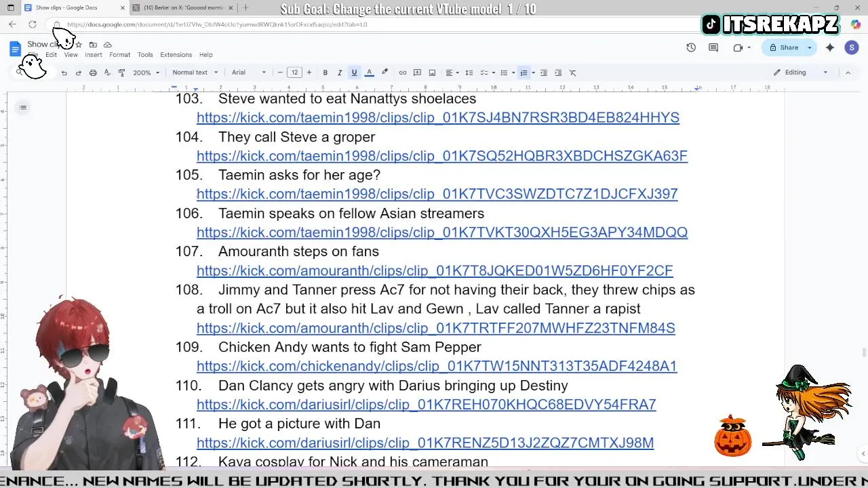
Task: Toggle underline formatting
Action: click(x=354, y=73)
